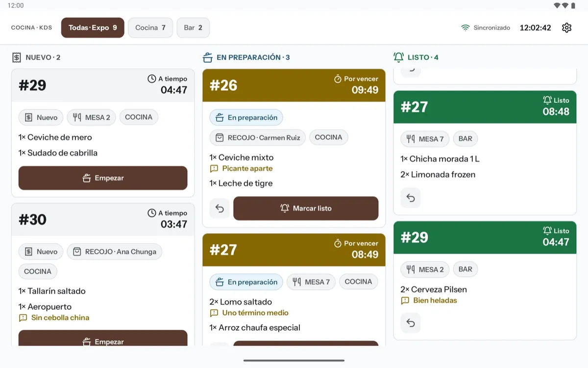The image size is (588, 368).
Task: Start order #29 with Empezar
Action: 103,178
